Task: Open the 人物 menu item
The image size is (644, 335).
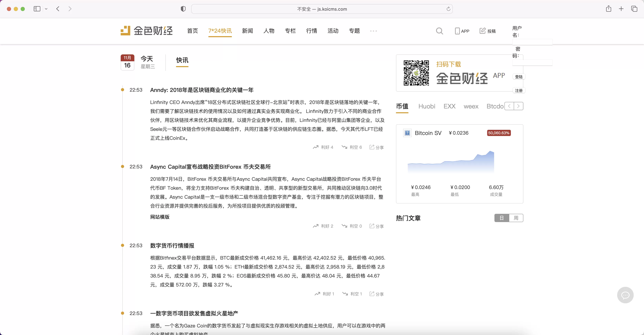Action: point(269,31)
